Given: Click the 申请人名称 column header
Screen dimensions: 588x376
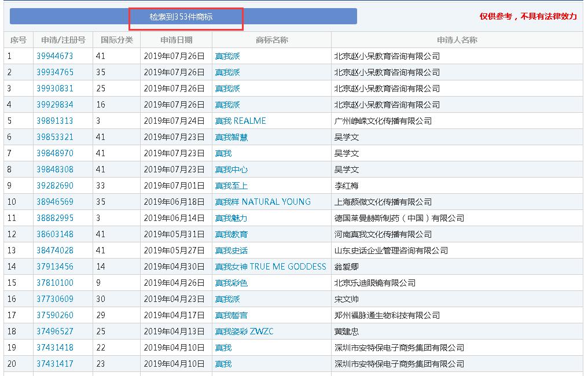Looking at the screenshot, I should pyautogui.click(x=457, y=40).
